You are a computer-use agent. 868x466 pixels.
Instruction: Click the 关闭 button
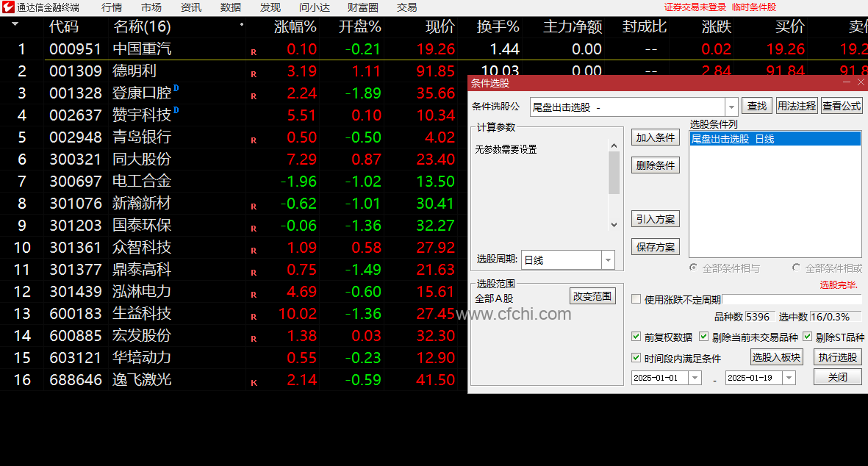(x=838, y=377)
